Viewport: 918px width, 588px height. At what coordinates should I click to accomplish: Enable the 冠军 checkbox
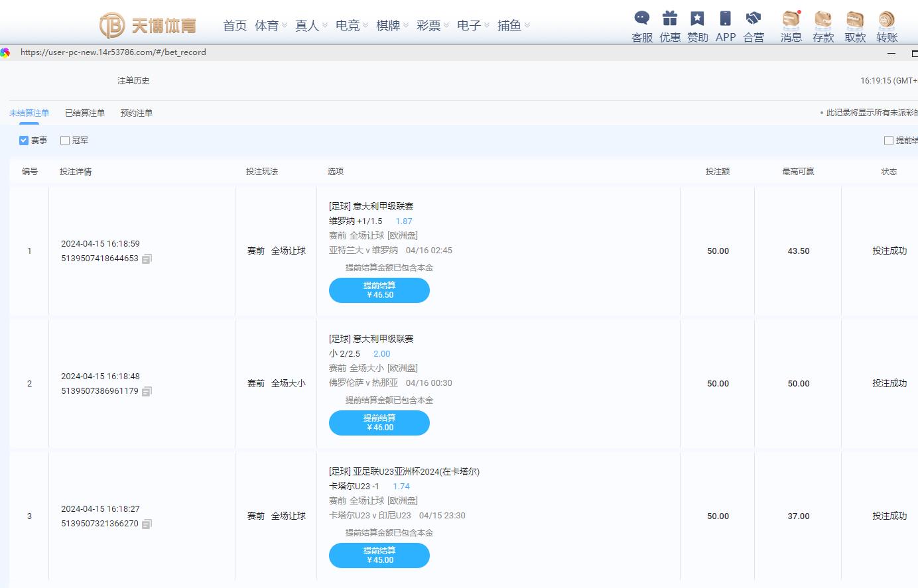[65, 141]
